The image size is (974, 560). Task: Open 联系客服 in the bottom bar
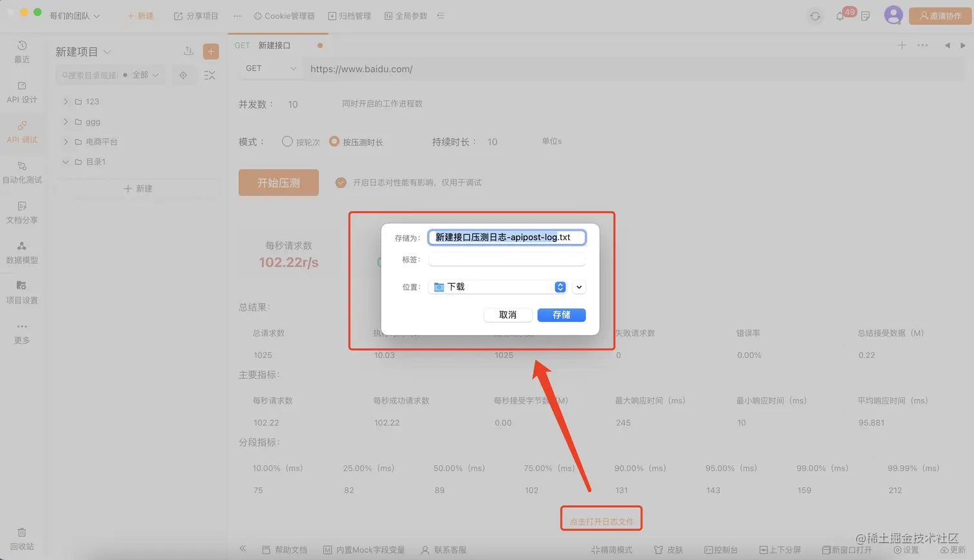pos(443,550)
